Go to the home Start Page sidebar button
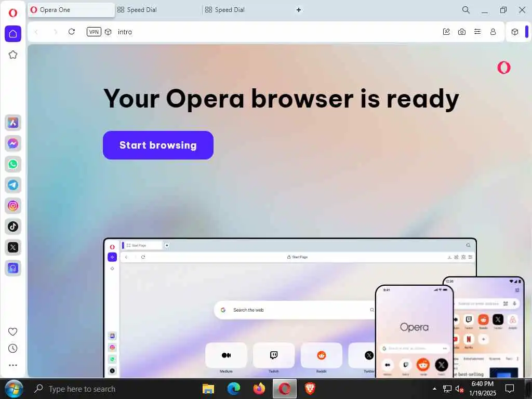532x399 pixels. [x=13, y=34]
